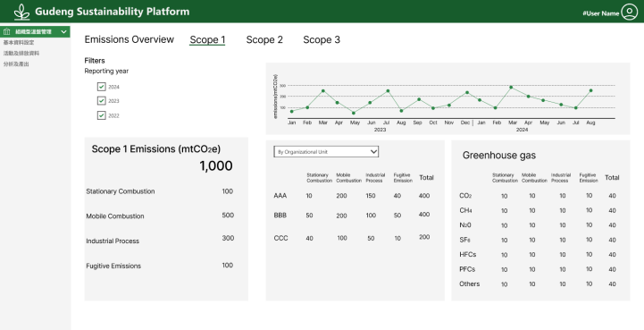This screenshot has height=330, width=644.
Task: Click the Total value 40 in Others row
Action: [x=612, y=283]
